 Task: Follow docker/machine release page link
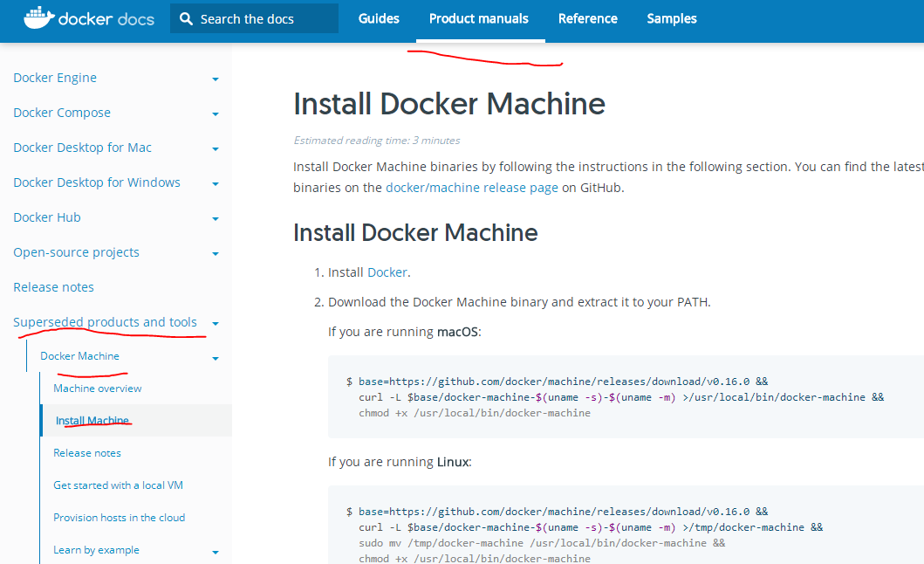click(x=471, y=188)
